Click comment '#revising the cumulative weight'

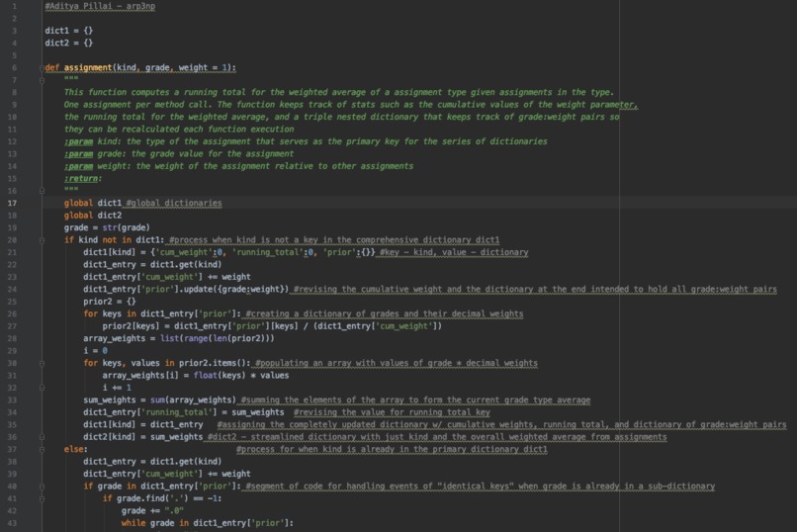click(x=535, y=289)
